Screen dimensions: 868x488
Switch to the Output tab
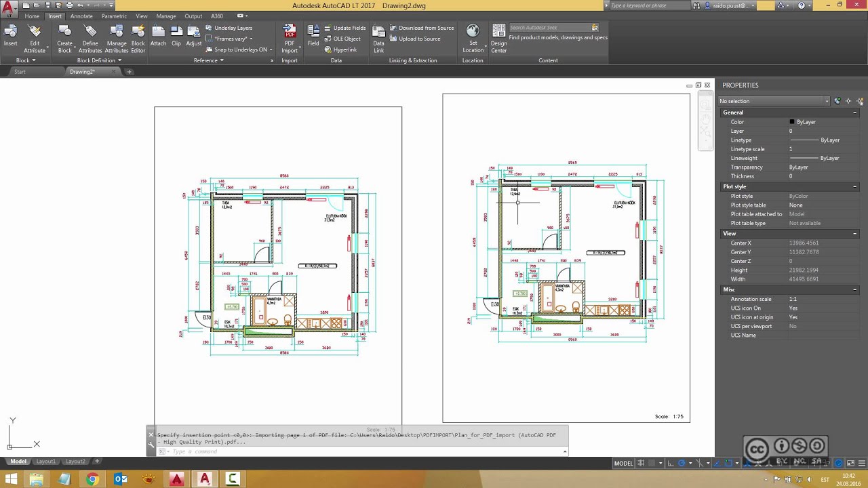193,16
